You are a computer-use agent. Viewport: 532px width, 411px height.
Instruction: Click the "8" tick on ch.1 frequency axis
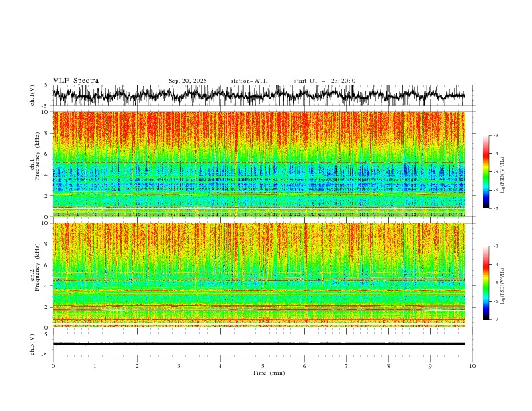coord(46,133)
